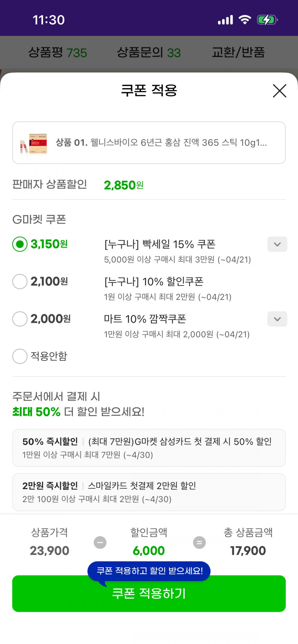298x644 pixels.
Task: Tap the 스마일카드 2만원 즉시할인 offer card
Action: (149, 492)
